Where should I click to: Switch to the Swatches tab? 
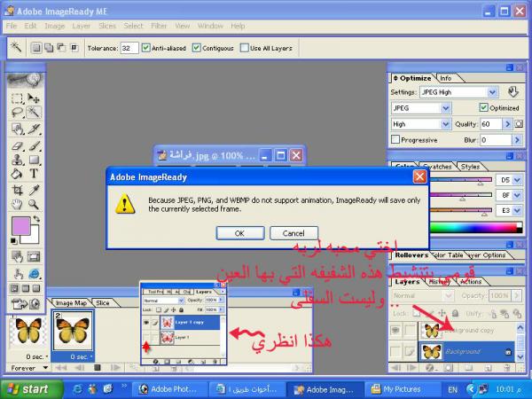coord(438,167)
